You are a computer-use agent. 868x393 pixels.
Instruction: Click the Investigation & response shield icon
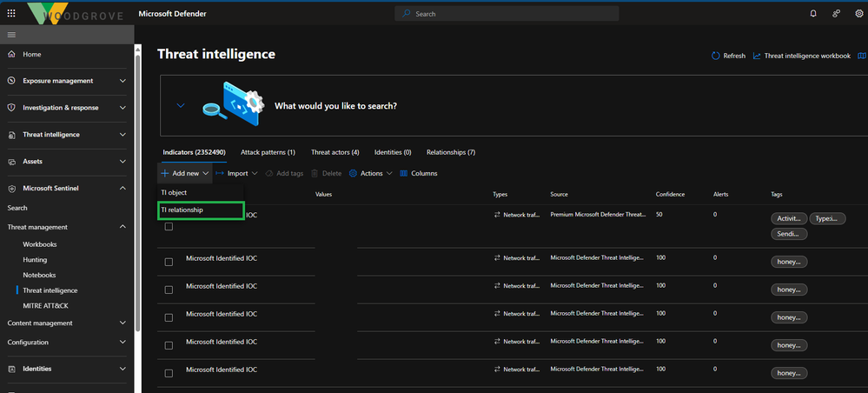coord(11,108)
